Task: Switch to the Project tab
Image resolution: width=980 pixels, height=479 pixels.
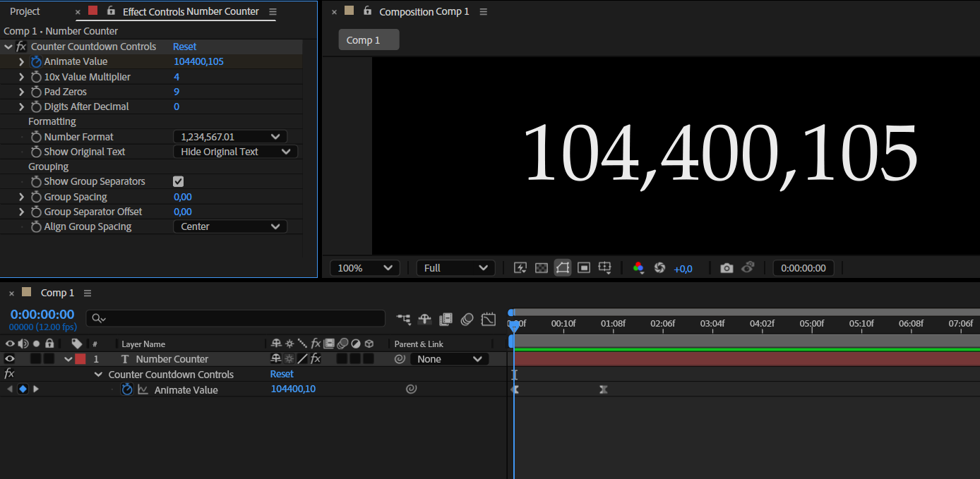Action: point(25,11)
